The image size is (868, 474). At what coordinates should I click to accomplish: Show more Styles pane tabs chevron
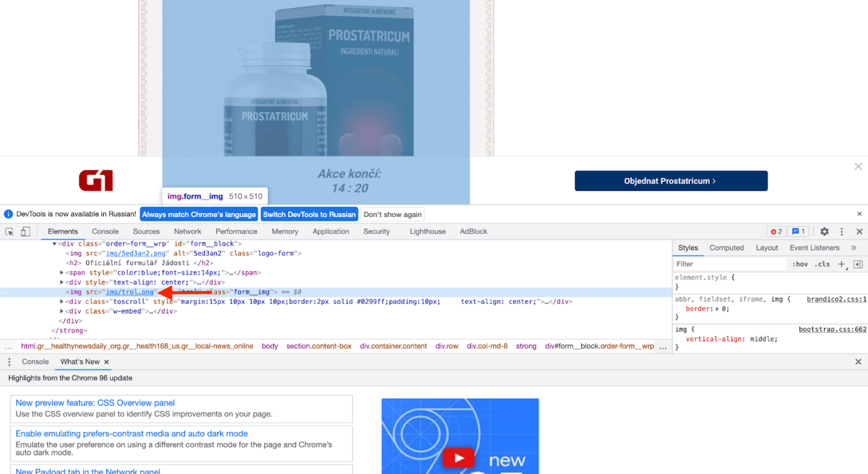tap(854, 248)
